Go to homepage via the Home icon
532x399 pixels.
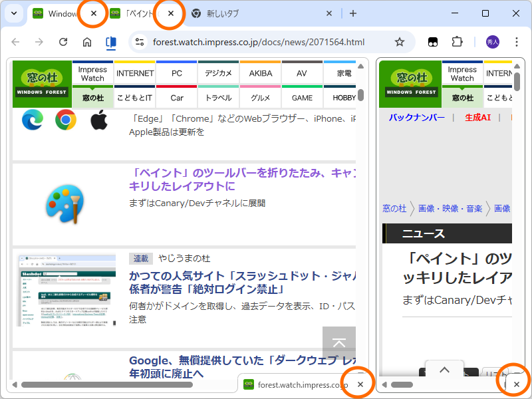coord(86,41)
